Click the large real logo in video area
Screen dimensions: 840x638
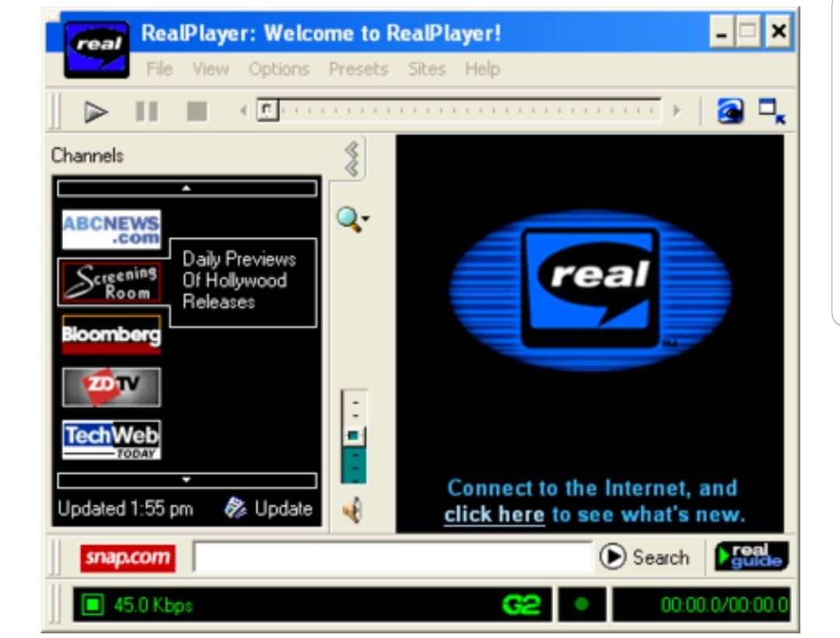590,289
